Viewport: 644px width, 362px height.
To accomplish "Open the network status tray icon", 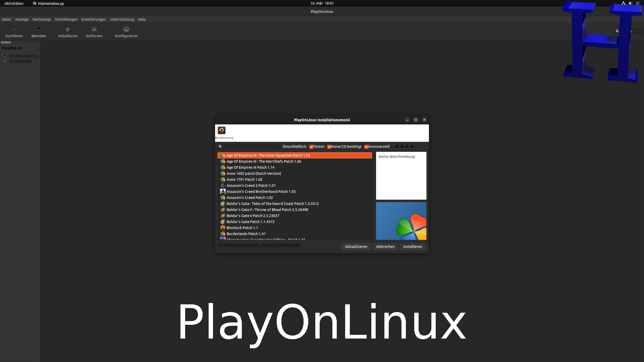I will coord(623,3).
